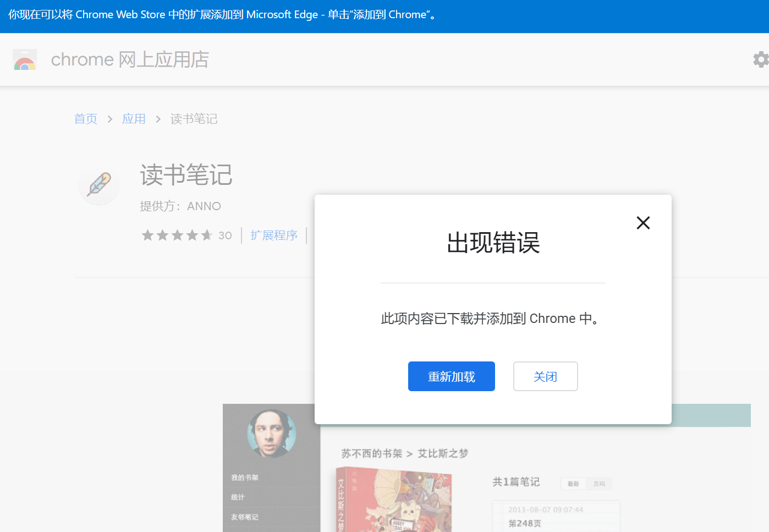Screen dimensions: 769x532
Task: Click the 扩展程序 link
Action: (274, 235)
